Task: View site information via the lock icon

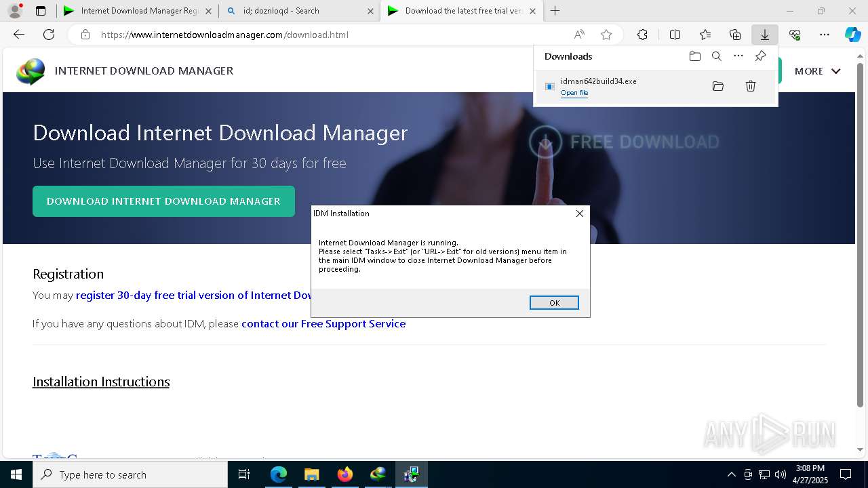Action: click(85, 35)
